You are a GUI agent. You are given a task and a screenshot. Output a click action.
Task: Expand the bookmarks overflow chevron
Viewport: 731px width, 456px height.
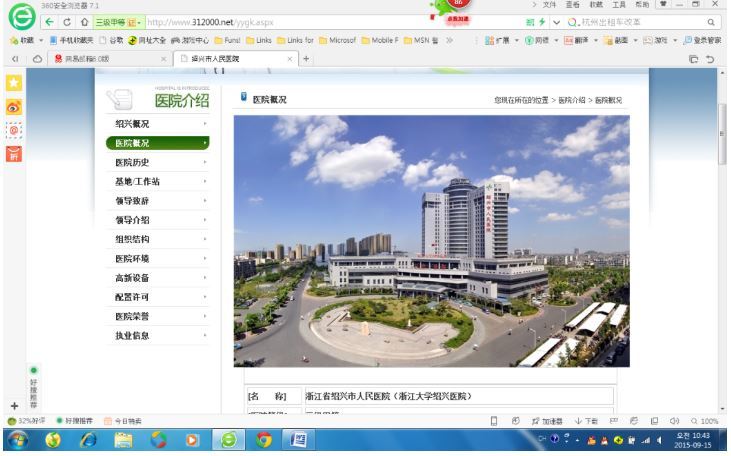[x=449, y=41]
